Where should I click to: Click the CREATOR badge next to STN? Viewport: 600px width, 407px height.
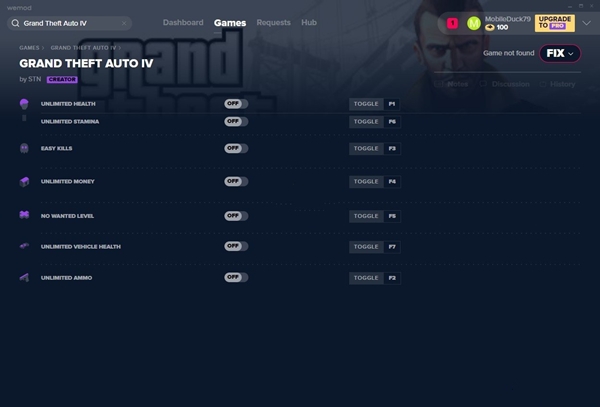tap(62, 80)
